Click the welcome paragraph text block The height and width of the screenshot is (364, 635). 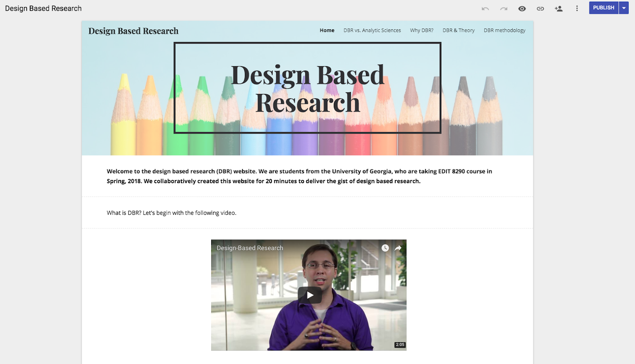coord(299,176)
